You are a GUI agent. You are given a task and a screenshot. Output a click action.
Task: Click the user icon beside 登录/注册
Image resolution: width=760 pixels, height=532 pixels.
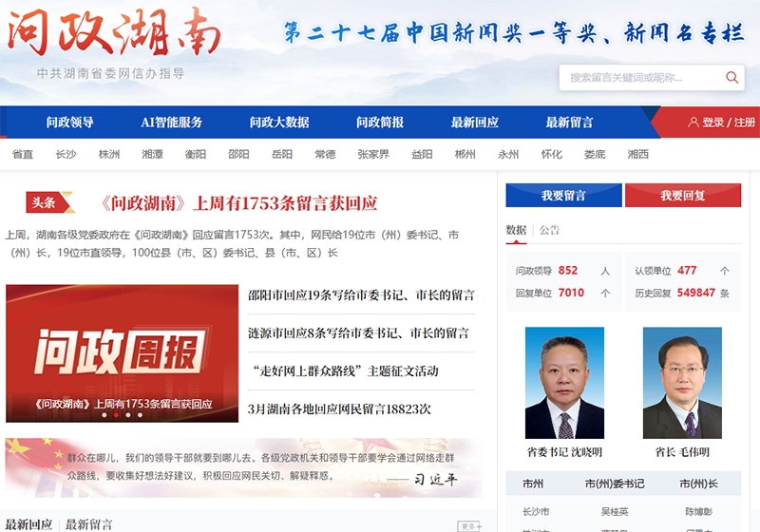(x=693, y=123)
